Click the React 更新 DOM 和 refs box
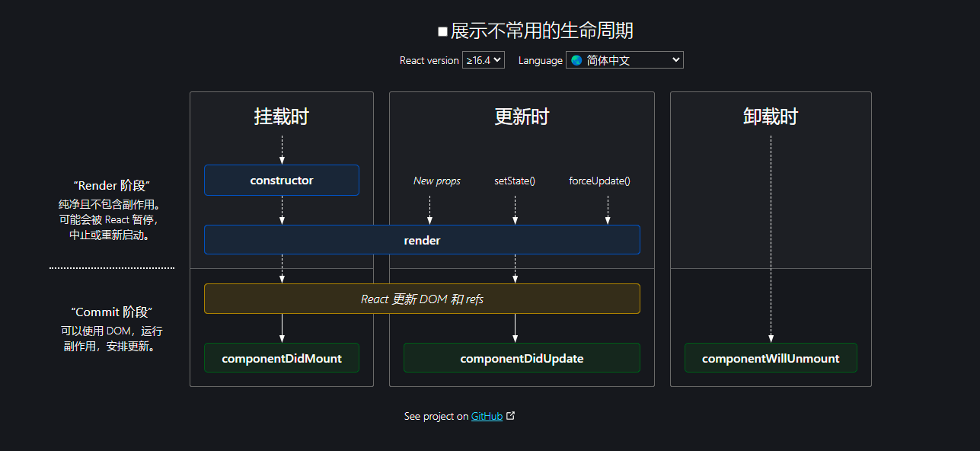 [x=422, y=299]
